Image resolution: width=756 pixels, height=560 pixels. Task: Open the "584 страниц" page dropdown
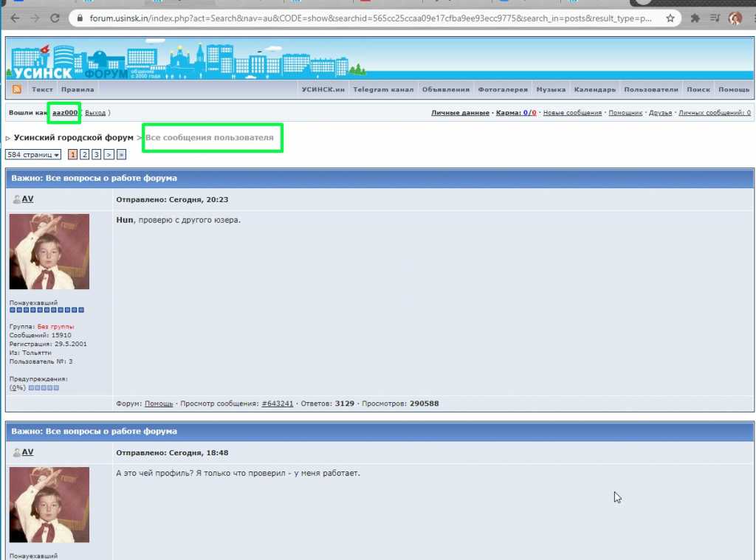(33, 155)
